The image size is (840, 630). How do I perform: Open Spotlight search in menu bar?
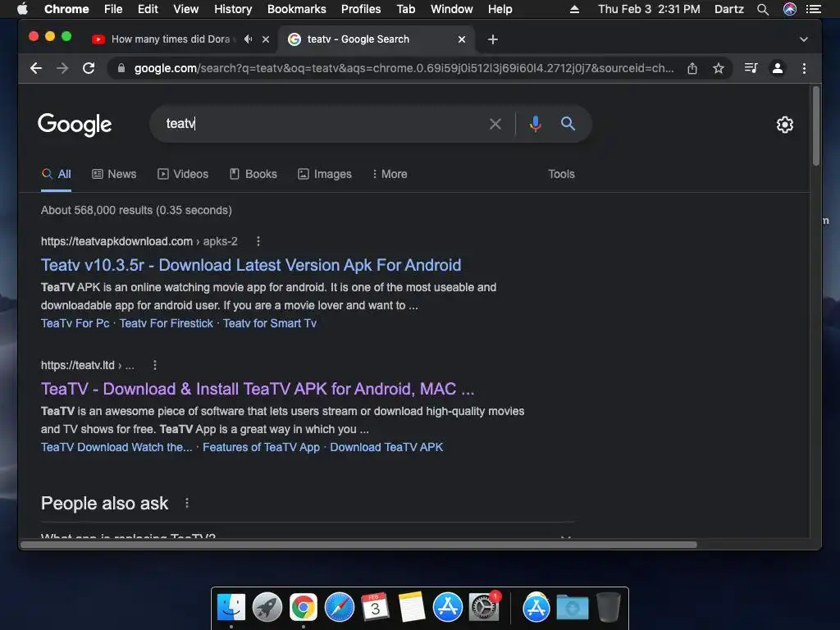point(763,9)
